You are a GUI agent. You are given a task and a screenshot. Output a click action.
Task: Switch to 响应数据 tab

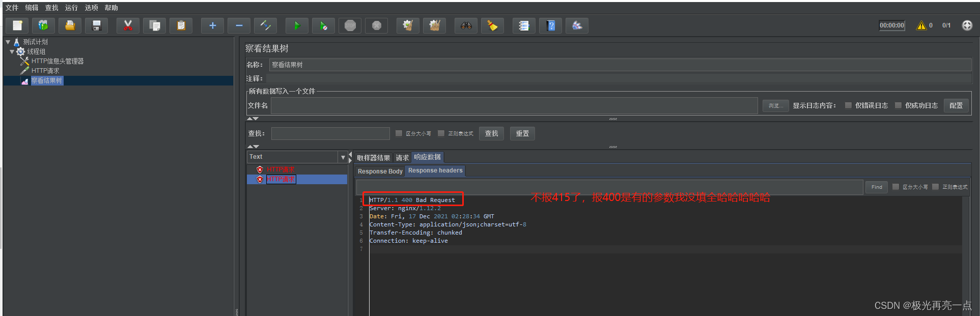[x=428, y=157]
